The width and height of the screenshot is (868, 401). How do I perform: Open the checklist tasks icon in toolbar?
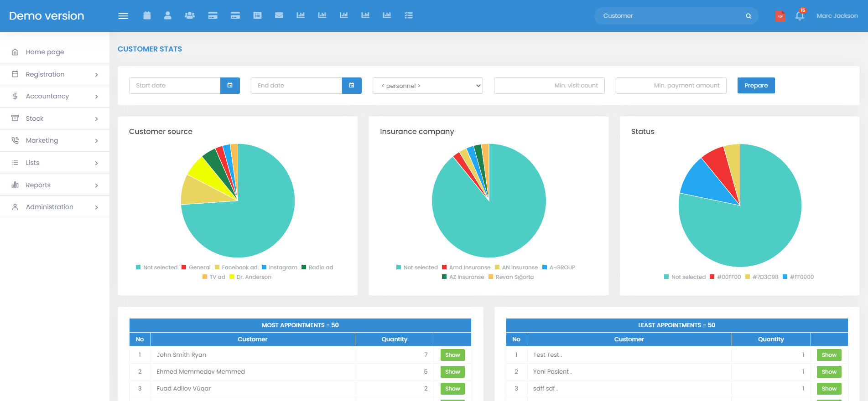point(409,15)
